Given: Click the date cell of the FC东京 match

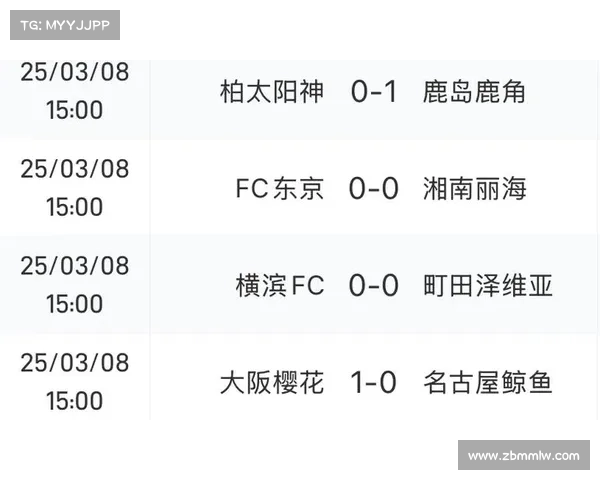Looking at the screenshot, I should pyautogui.click(x=75, y=188).
